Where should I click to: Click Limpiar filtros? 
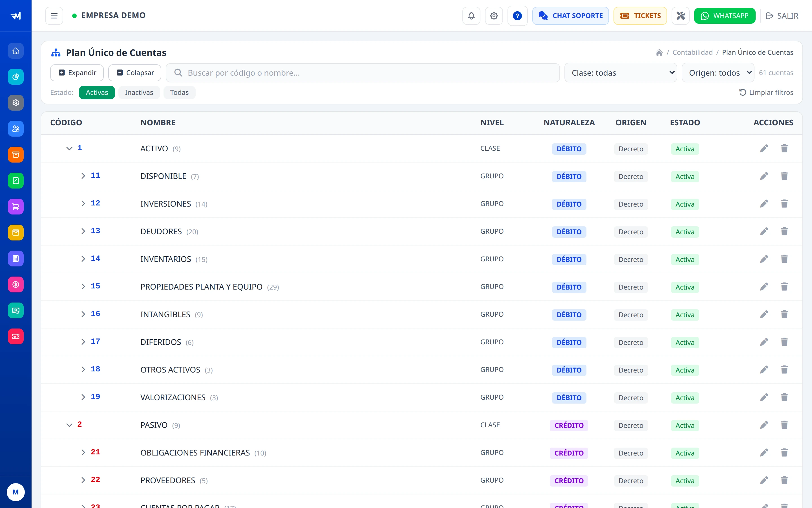pos(766,92)
